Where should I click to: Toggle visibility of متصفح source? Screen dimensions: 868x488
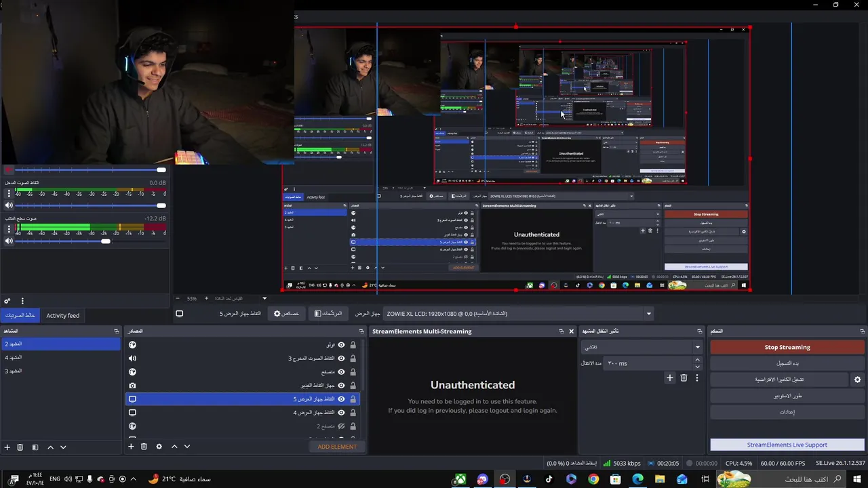click(x=341, y=372)
